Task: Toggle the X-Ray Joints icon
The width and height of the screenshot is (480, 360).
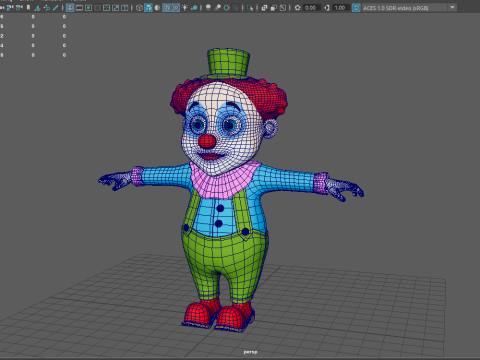Action: pyautogui.click(x=283, y=8)
